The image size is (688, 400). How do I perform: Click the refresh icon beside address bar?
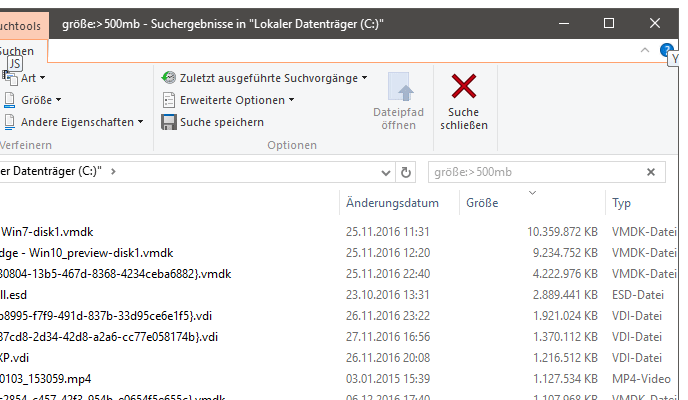406,172
